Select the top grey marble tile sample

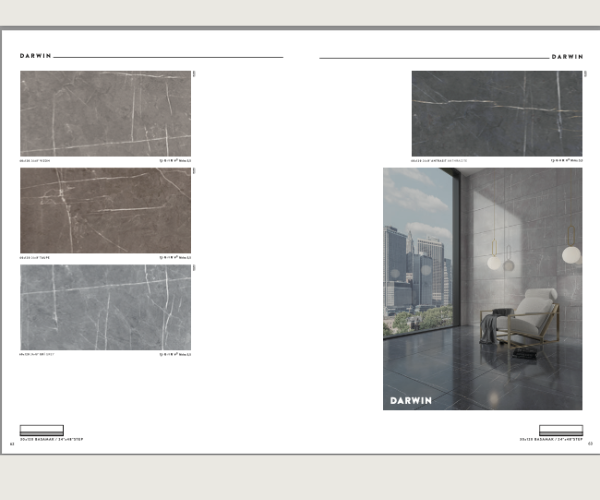tap(105, 113)
